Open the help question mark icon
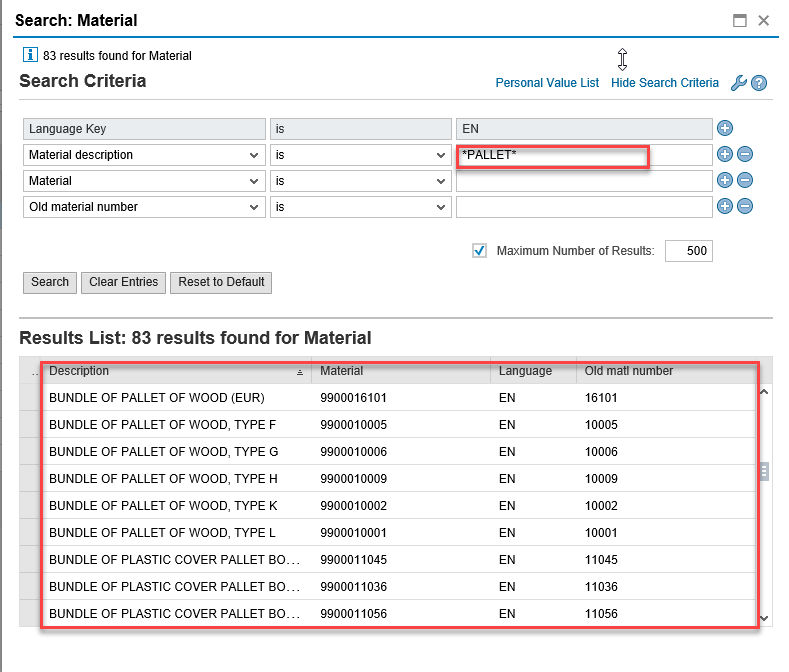 click(x=759, y=83)
